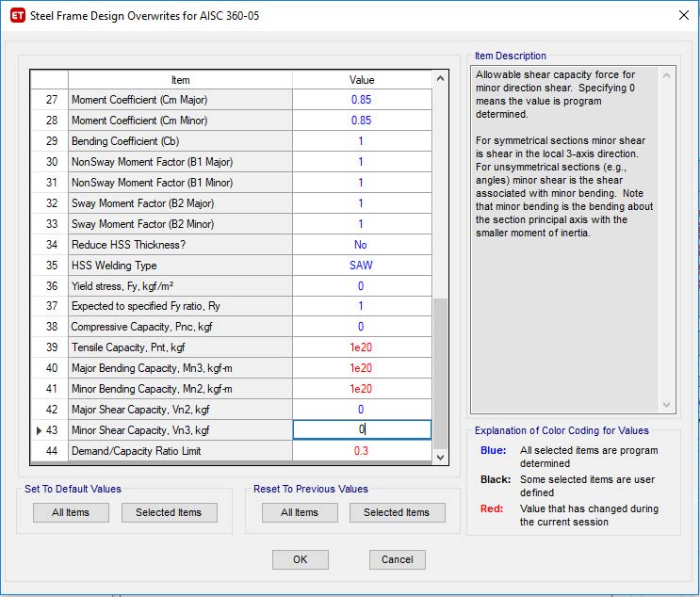
Task: Click 'Demand/Capacity Ratio Limit' item label
Action: (x=137, y=451)
